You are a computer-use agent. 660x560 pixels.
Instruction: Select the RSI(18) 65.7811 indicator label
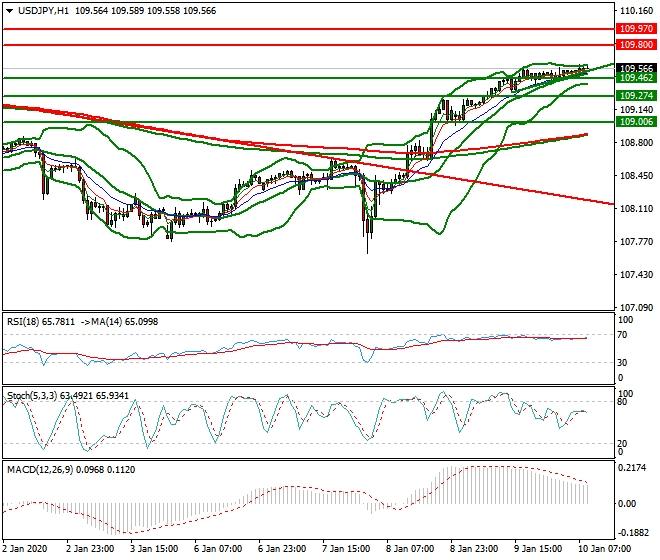41,322
